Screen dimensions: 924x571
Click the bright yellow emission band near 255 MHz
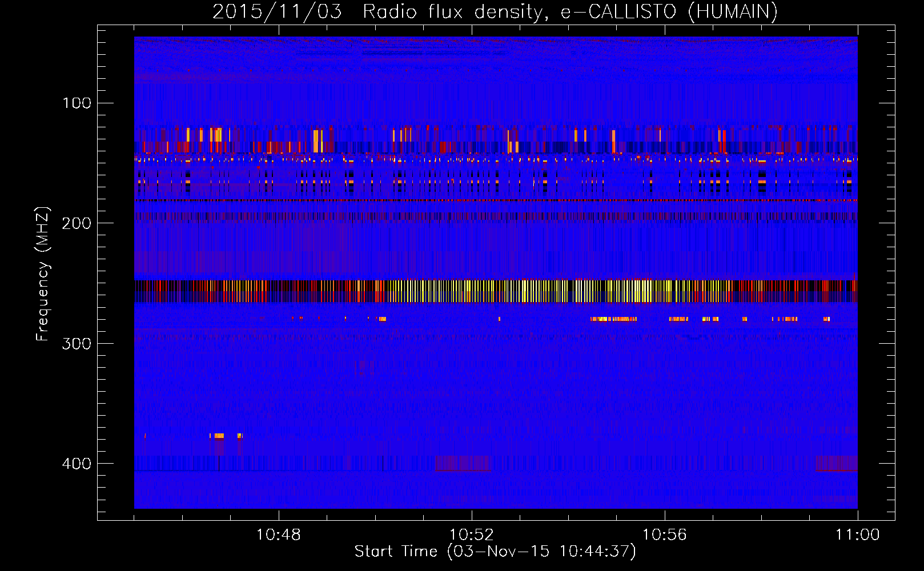click(x=496, y=291)
